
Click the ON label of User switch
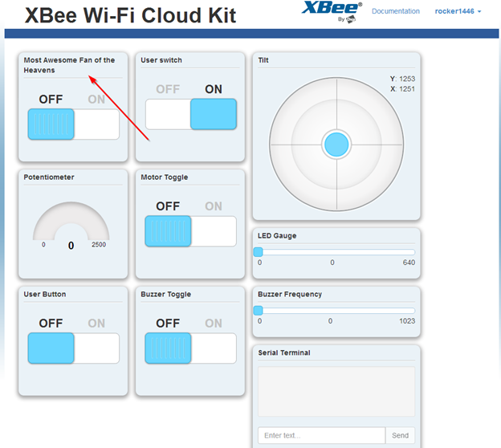coord(214,89)
